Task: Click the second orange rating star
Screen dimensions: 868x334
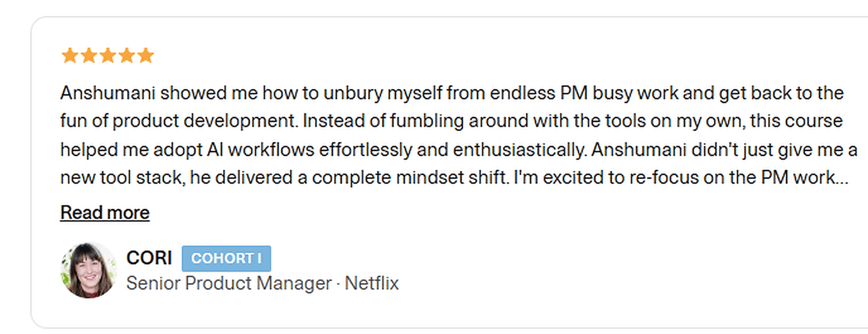Action: (89, 55)
